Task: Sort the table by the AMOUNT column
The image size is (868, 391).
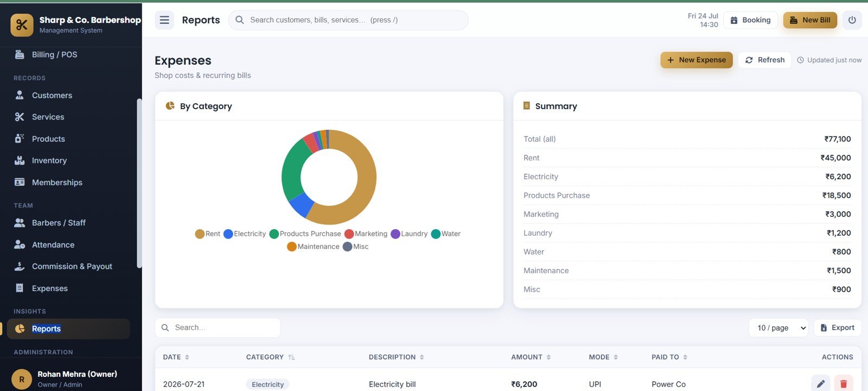Action: tap(531, 357)
